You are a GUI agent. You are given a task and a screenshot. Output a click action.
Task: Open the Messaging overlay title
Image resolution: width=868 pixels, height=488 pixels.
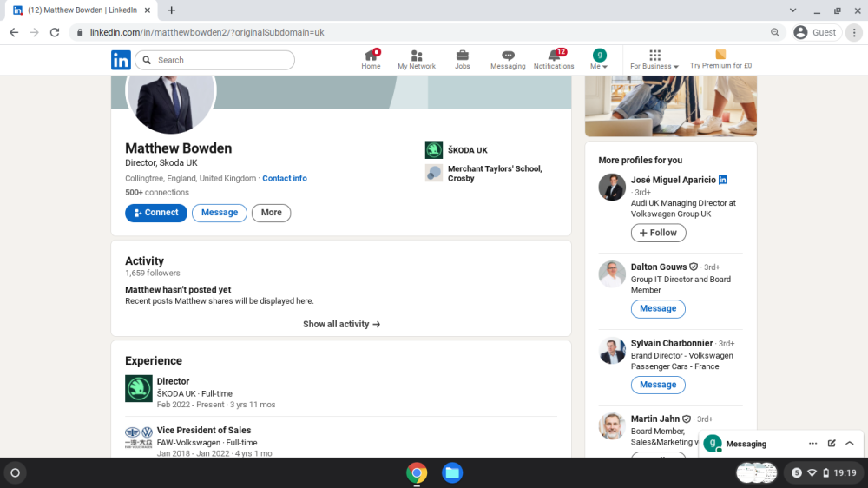[746, 445]
